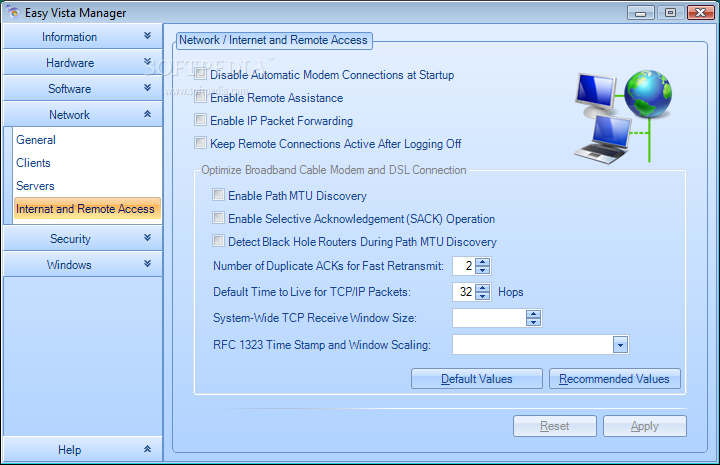
Task: Expand the Security section chevron
Action: [147, 237]
